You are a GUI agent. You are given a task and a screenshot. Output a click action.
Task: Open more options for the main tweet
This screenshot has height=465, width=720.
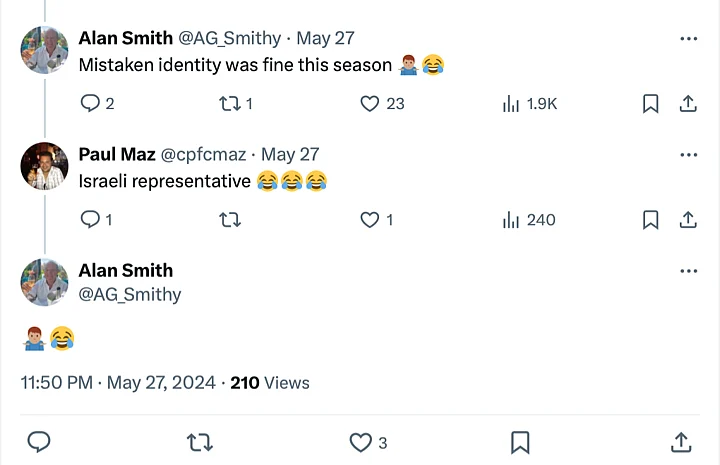(688, 271)
